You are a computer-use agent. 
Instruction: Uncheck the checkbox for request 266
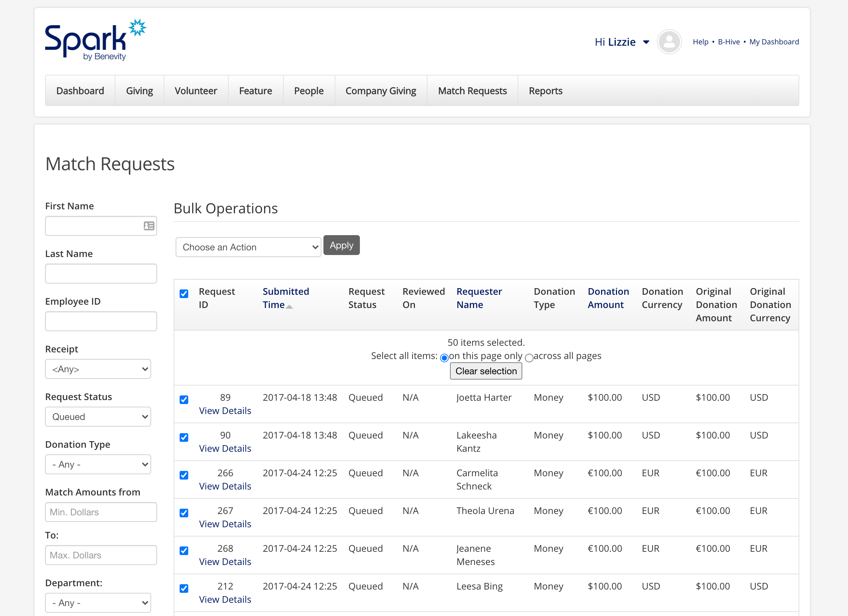[x=184, y=475]
